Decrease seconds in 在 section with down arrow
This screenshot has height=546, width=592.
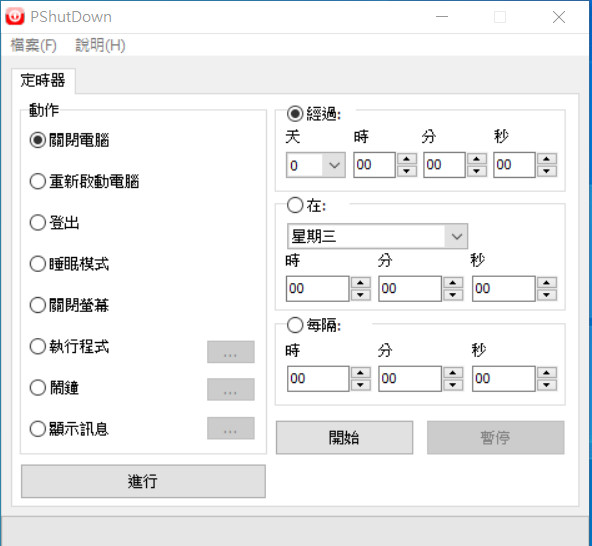click(547, 295)
